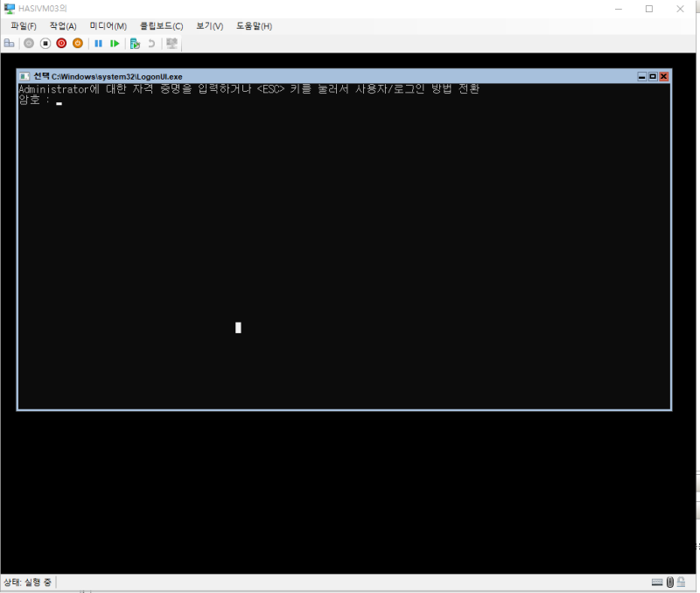The image size is (700, 593).
Task: Open the 미디어(M) menu
Action: [x=108, y=26]
